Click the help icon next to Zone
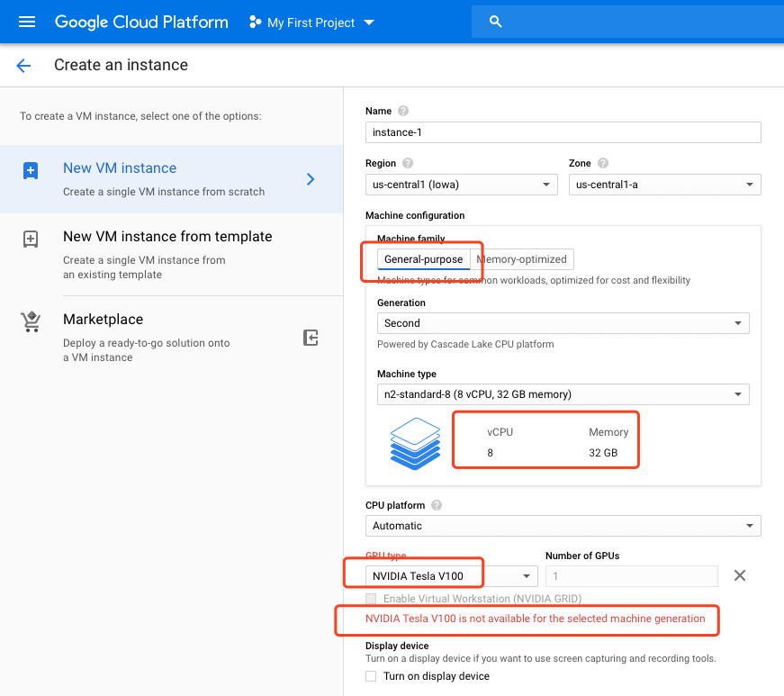784x696 pixels. [x=603, y=163]
